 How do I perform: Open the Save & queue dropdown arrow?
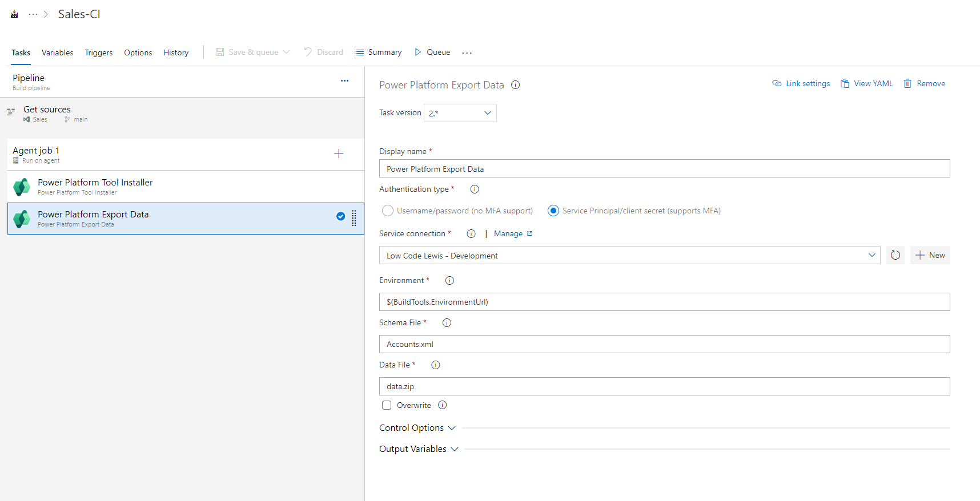pyautogui.click(x=286, y=52)
